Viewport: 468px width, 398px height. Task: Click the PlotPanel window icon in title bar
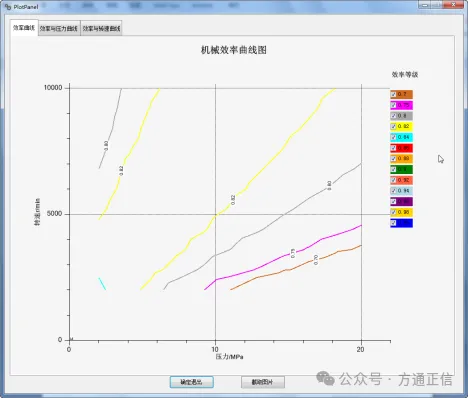pos(8,6)
